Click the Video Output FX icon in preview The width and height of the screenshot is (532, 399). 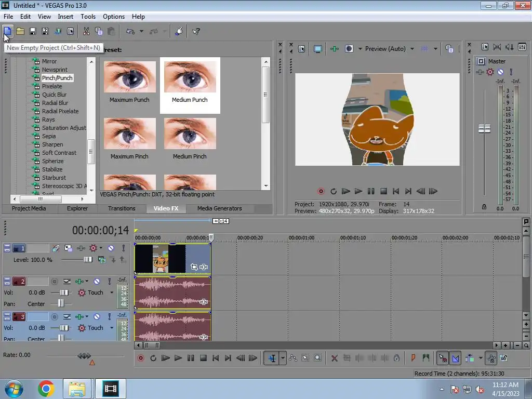click(x=334, y=49)
